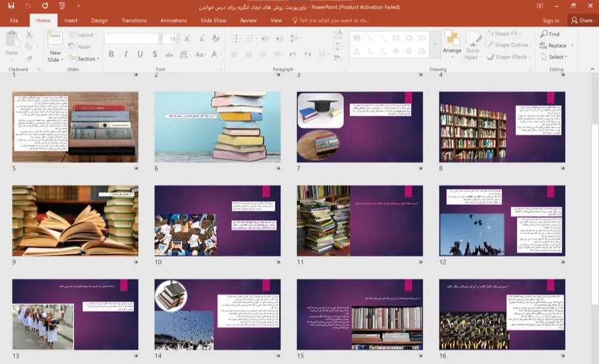The width and height of the screenshot is (599, 364).
Task: Toggle center paragraph alignment
Action: 249,54
